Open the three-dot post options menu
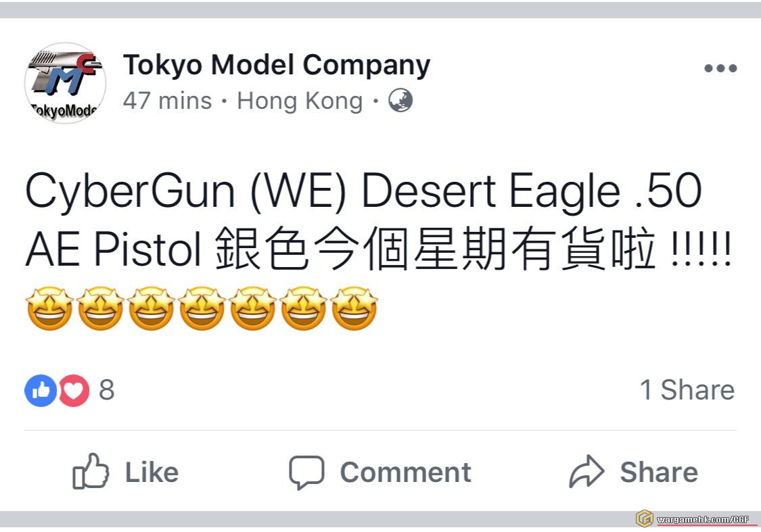Screen dimensions: 761x532 click(720, 68)
